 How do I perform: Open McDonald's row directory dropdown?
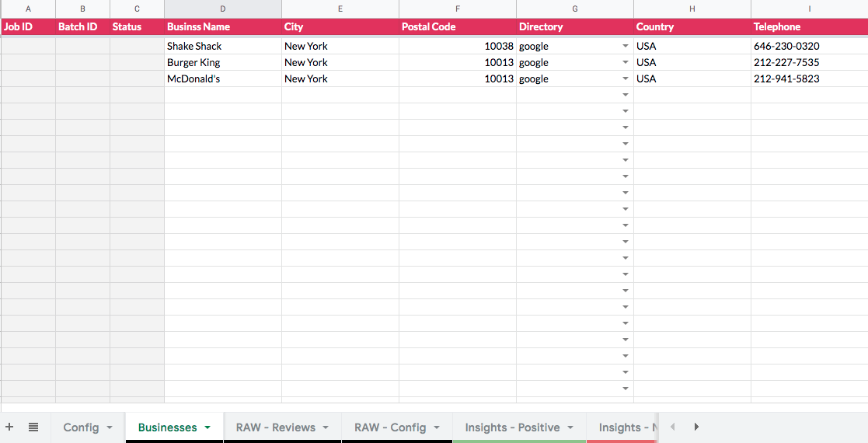(x=626, y=79)
